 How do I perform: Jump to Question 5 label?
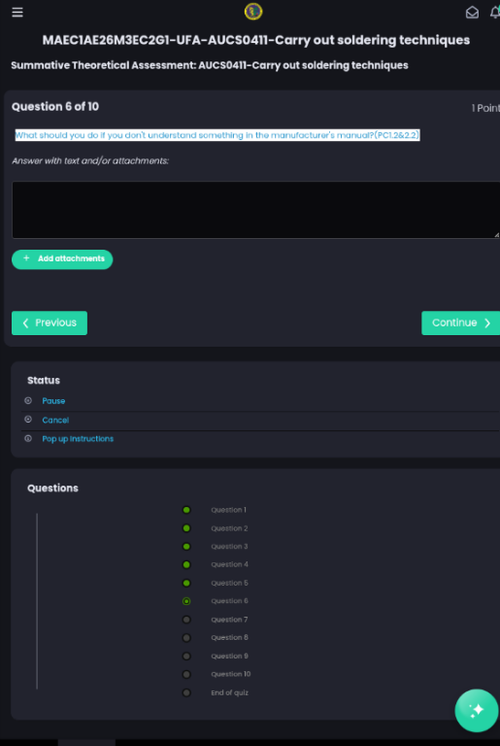(x=230, y=583)
